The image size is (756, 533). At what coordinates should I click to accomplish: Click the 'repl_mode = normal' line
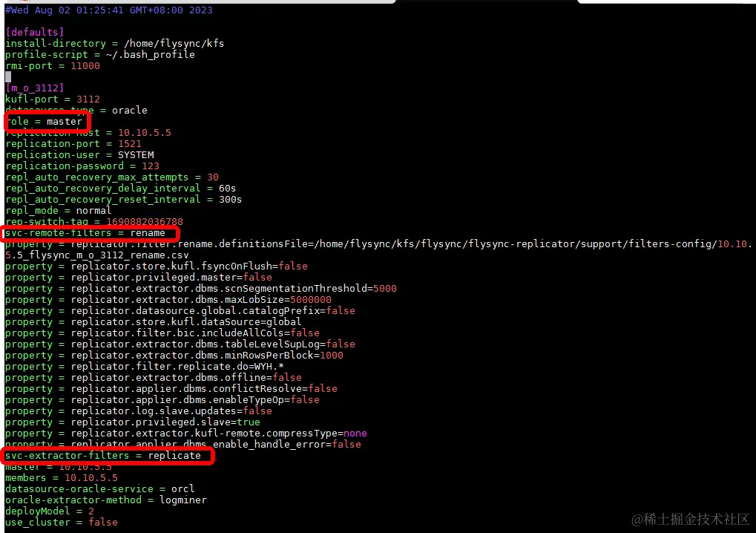click(59, 210)
